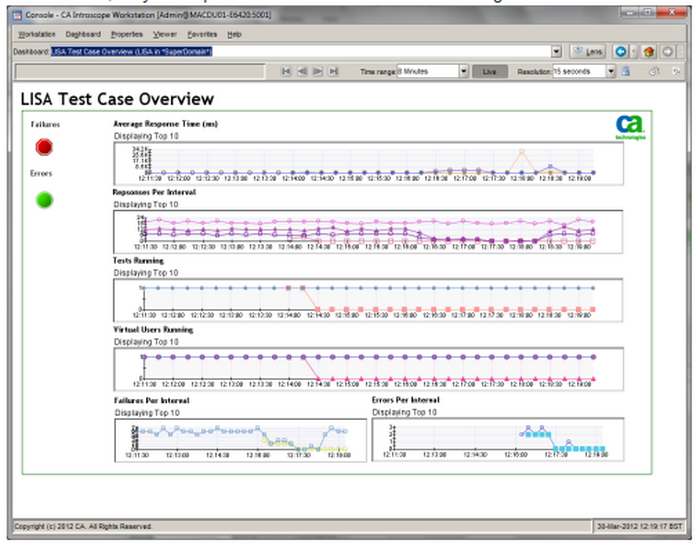
Task: Step forward one time interval
Action: pyautogui.click(x=318, y=72)
